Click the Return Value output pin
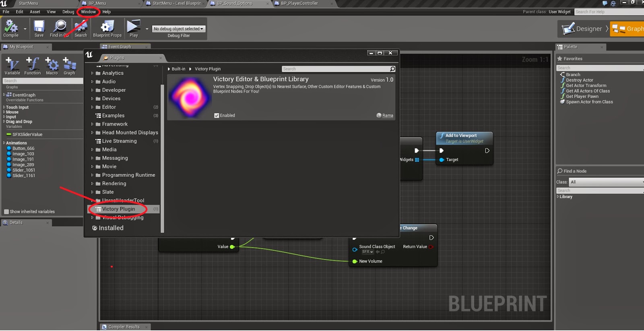644x331 pixels. click(x=431, y=247)
